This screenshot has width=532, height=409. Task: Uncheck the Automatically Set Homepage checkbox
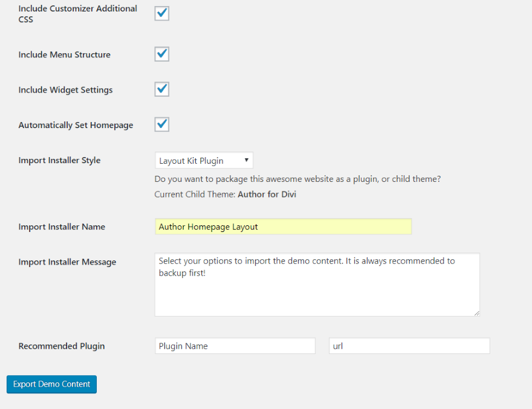[161, 124]
